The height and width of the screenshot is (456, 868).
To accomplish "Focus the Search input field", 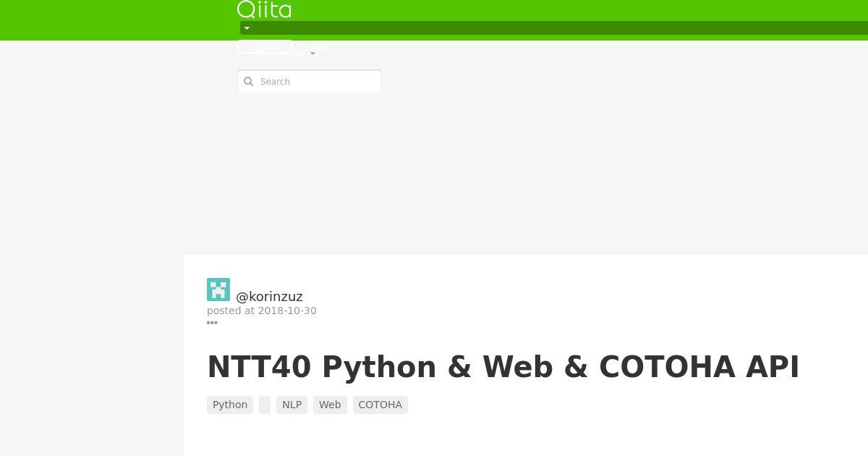I will [x=310, y=81].
